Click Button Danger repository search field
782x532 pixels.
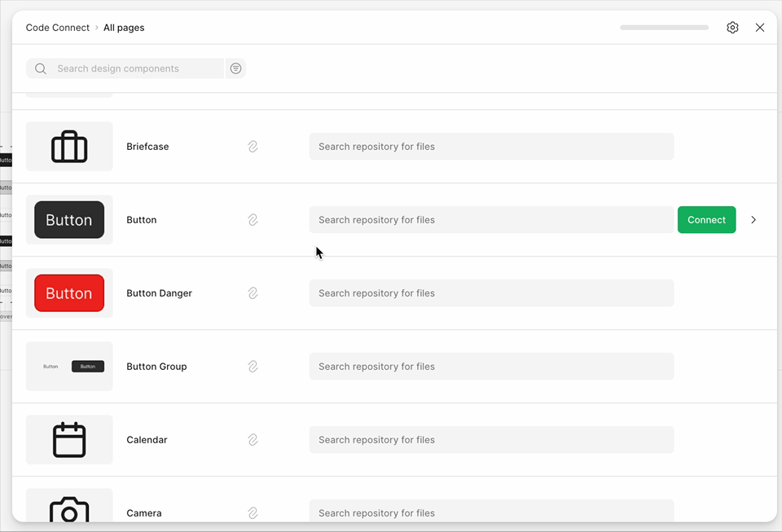point(491,293)
